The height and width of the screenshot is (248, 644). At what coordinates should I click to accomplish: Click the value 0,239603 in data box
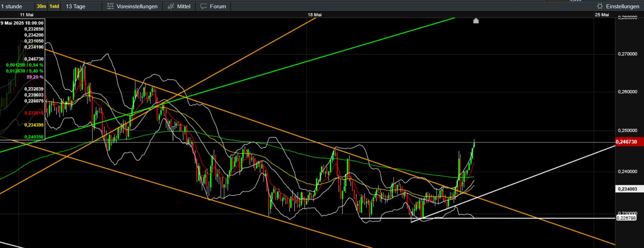pyautogui.click(x=34, y=95)
